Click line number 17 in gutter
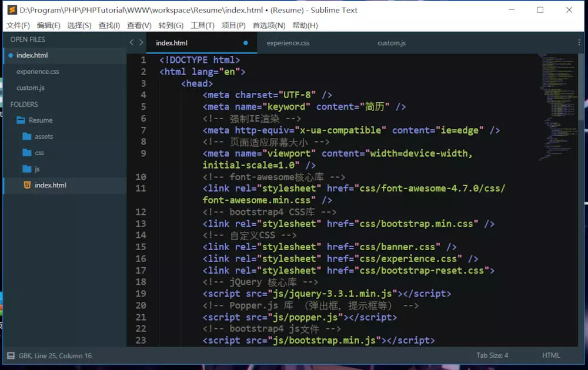 coord(141,270)
